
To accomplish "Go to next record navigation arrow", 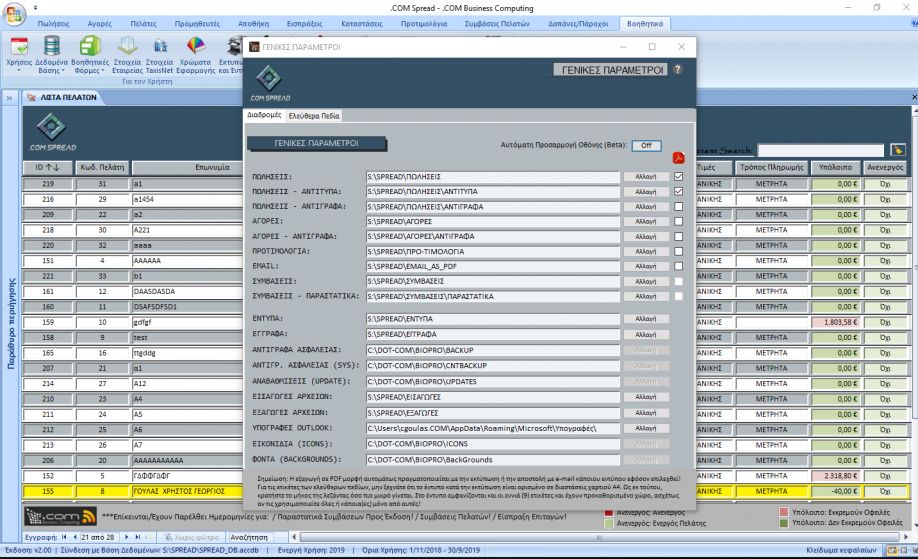I will (x=126, y=537).
